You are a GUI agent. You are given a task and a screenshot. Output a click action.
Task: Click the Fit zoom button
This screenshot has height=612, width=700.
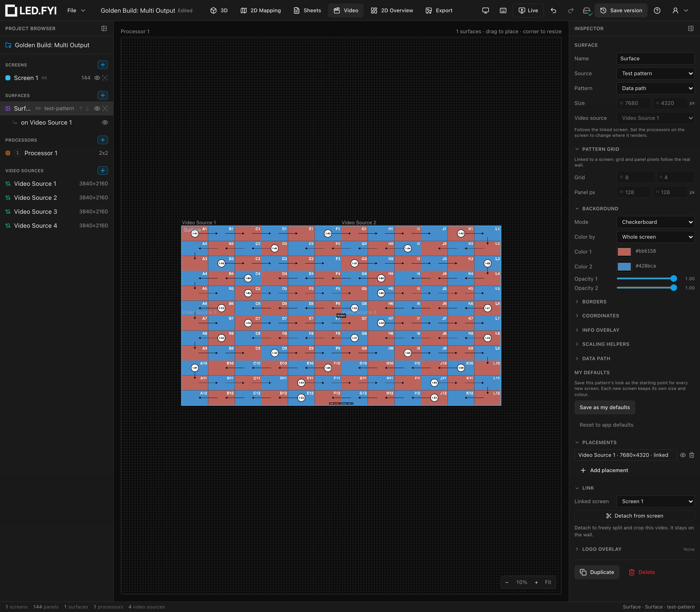click(548, 582)
